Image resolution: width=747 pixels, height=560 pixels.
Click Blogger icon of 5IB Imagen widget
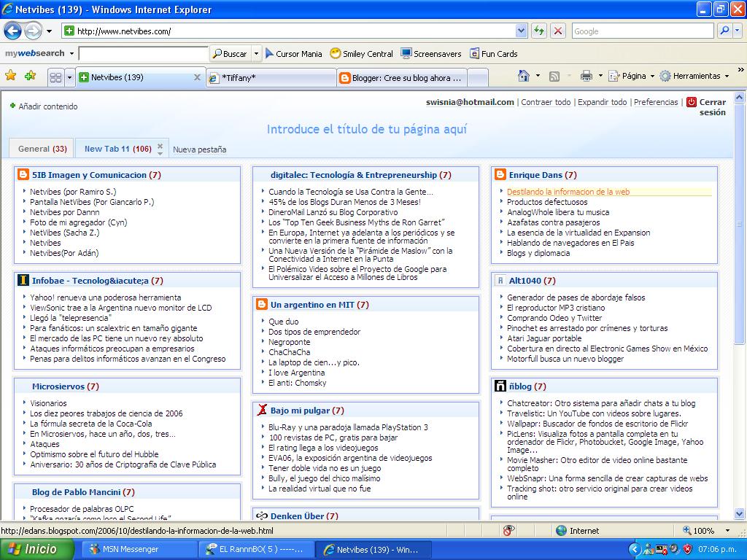coord(23,174)
